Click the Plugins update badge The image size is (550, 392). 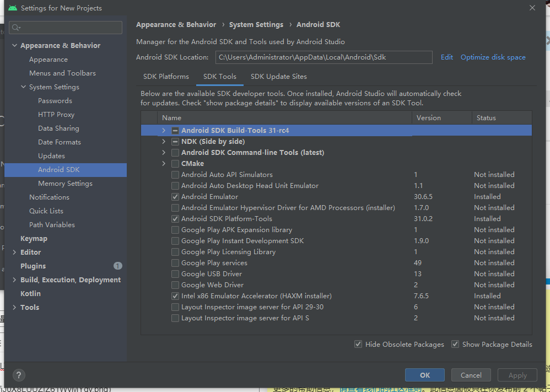[118, 266]
